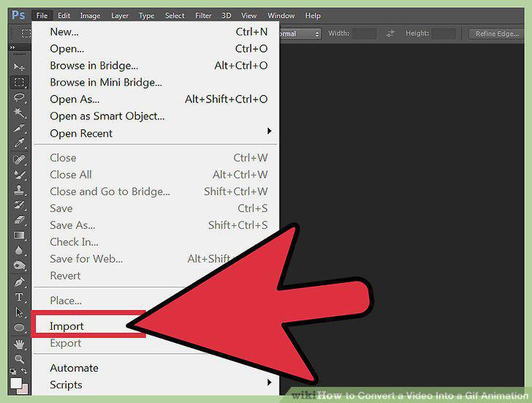Select the Move tool
532x403 pixels.
point(19,67)
